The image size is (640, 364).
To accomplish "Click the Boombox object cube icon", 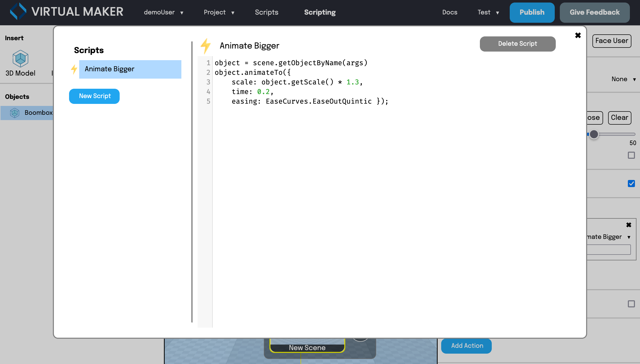I will 15,113.
